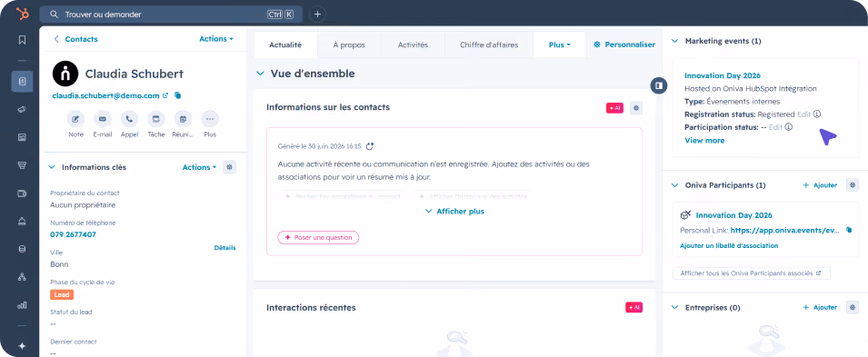Viewport: 868px width, 357px height.
Task: Collapse the Vue d'ensemble section
Action: pos(260,74)
